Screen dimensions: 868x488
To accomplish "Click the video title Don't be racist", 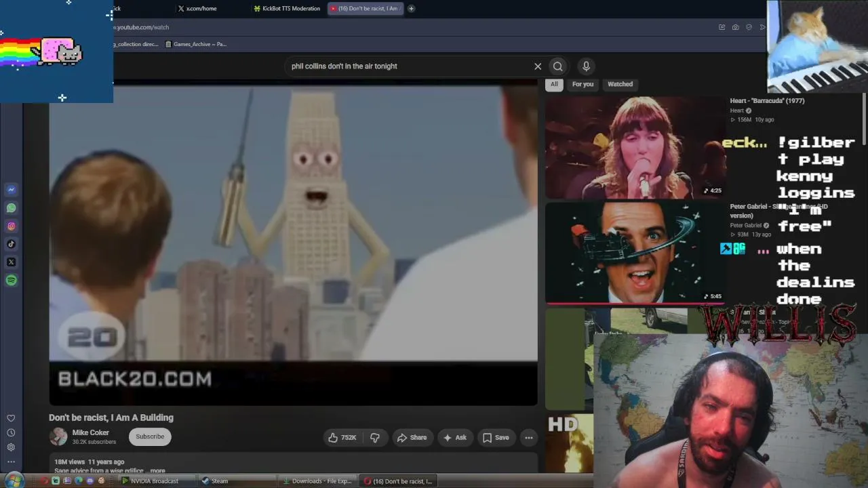I will (111, 418).
